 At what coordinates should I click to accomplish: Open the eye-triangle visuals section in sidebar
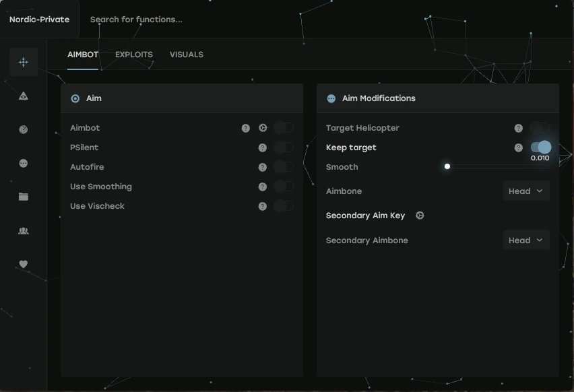coord(24,96)
